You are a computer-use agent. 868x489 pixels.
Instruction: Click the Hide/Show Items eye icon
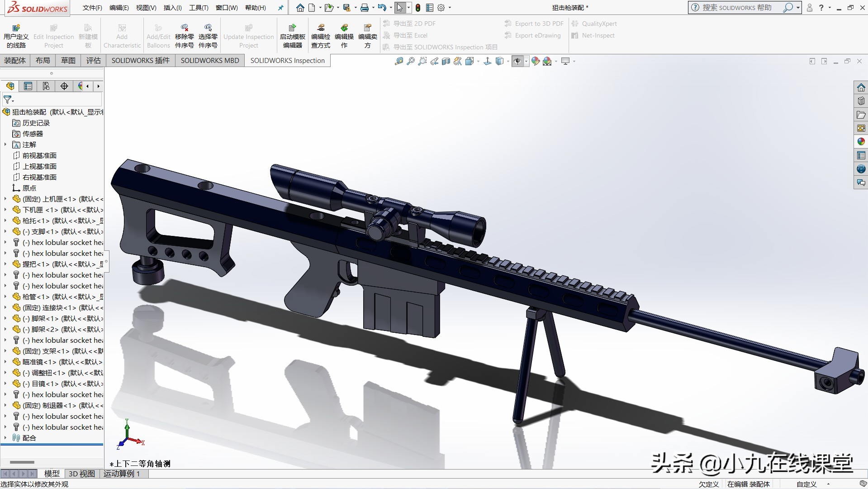[x=517, y=61]
